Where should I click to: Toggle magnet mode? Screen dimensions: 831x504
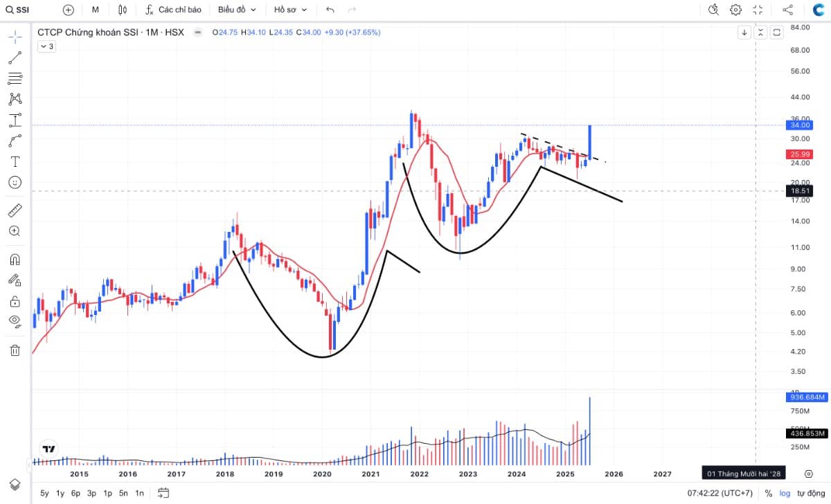coord(15,260)
